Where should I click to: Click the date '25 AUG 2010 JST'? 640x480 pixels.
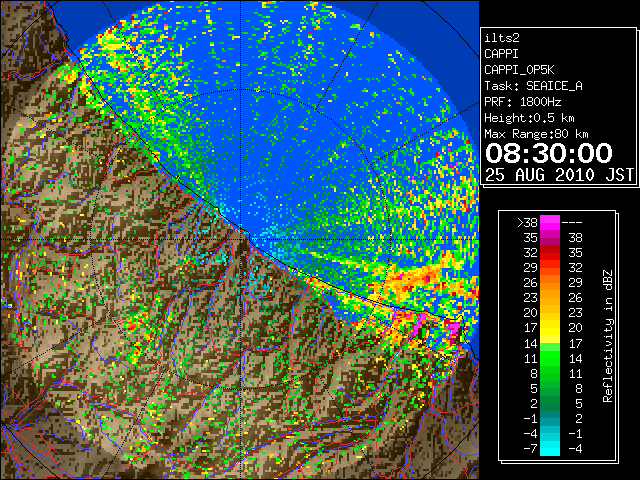point(559,175)
